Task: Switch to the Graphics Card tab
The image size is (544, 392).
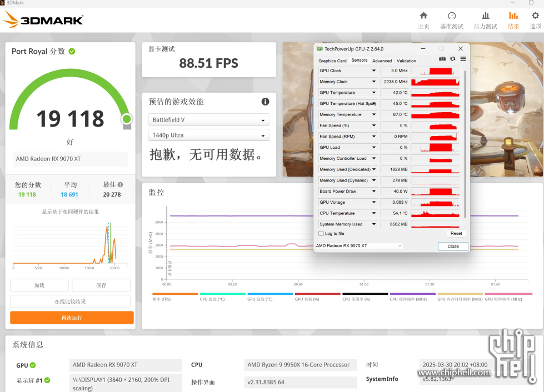Action: click(x=332, y=61)
